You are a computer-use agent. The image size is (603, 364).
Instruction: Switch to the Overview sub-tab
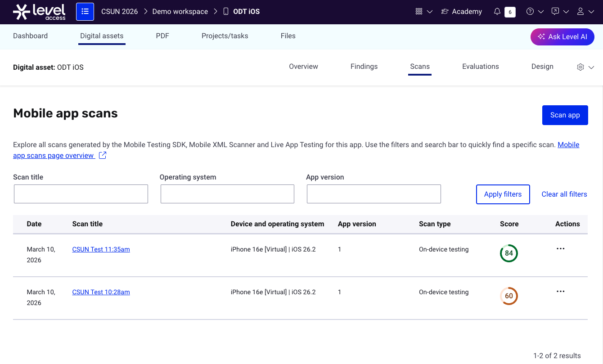304,67
